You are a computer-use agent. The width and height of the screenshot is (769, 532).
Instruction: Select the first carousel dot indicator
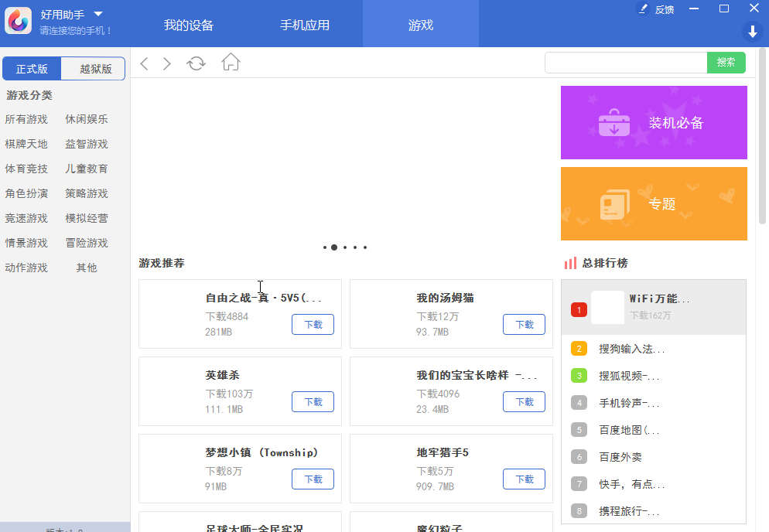point(325,247)
